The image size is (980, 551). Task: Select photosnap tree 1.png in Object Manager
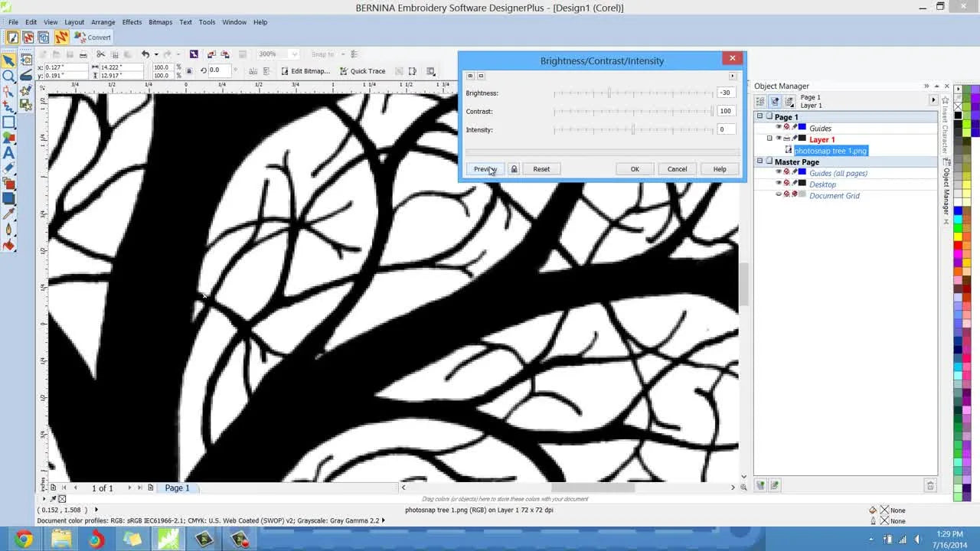click(x=831, y=151)
